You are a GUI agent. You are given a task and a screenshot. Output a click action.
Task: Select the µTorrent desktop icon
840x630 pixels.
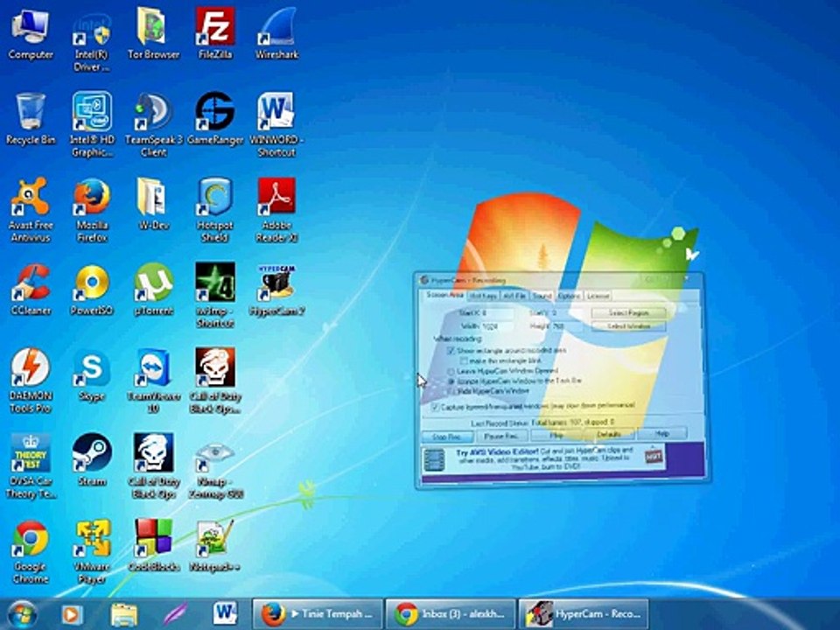point(153,290)
